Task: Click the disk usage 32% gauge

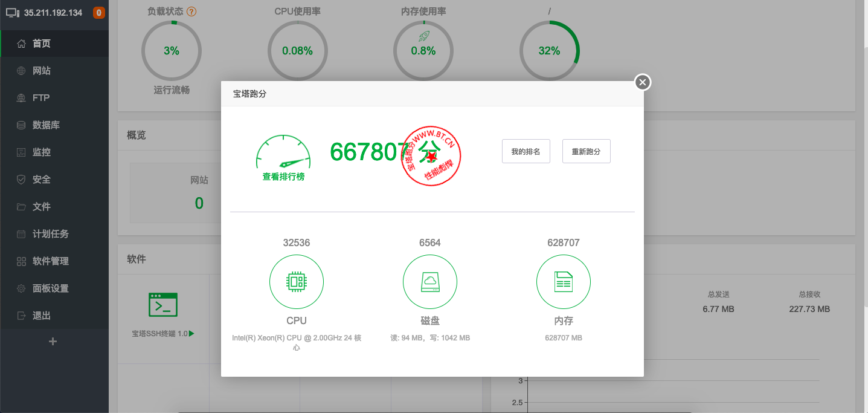Action: [549, 51]
